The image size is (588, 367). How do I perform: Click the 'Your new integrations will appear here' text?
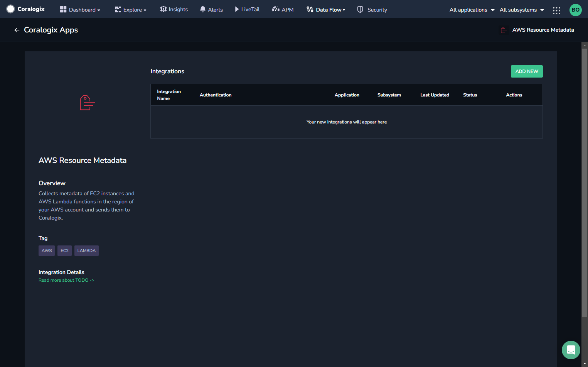coord(347,122)
